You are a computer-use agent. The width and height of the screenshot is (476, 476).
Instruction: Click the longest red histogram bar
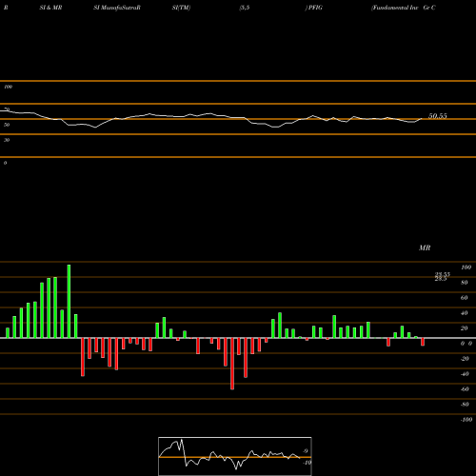(x=232, y=364)
